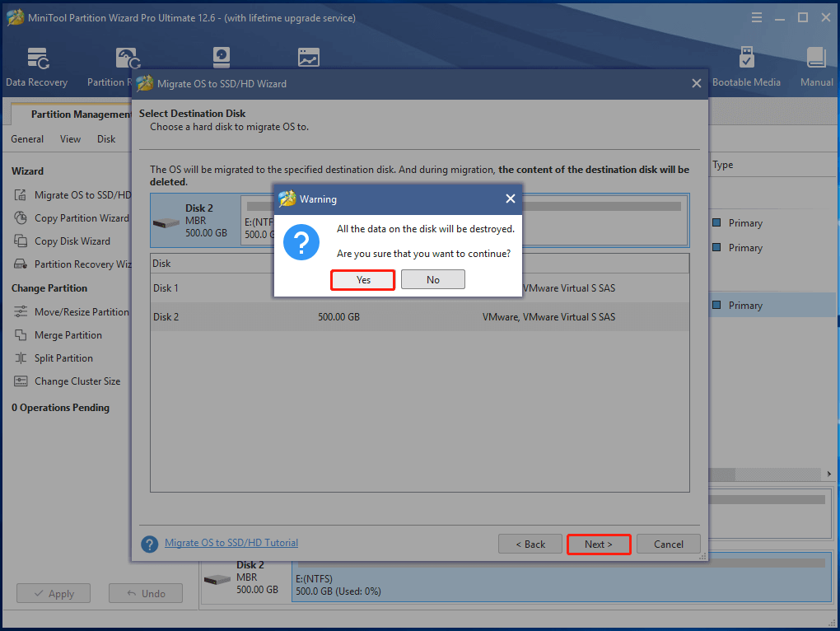Click the help icon beside the tutorial link
840x631 pixels.
[149, 545]
